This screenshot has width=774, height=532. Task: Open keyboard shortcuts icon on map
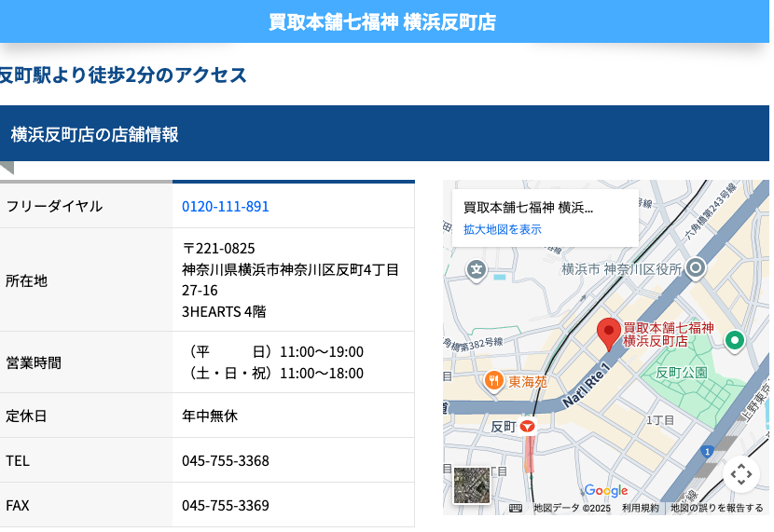point(516,508)
